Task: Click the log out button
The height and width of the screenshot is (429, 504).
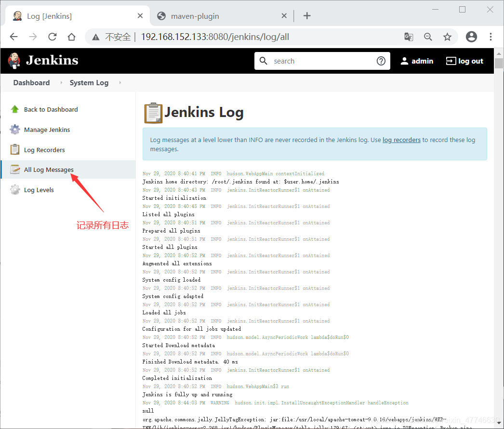Action: point(464,61)
